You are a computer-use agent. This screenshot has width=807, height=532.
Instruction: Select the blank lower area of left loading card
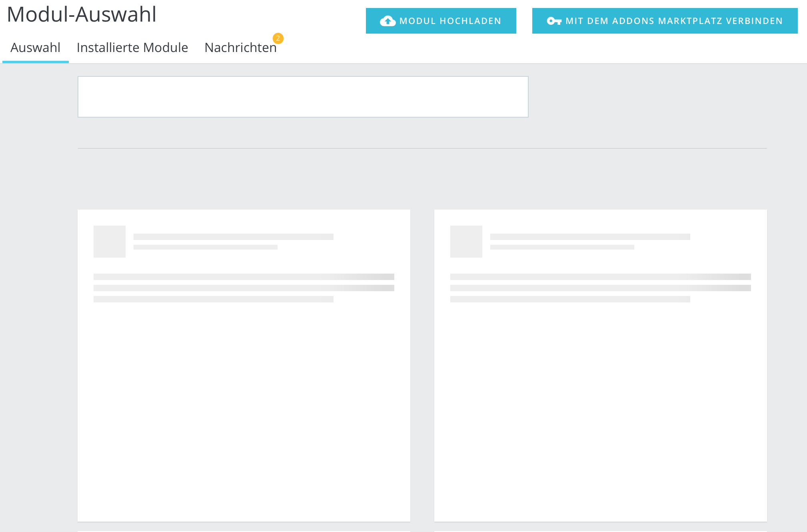coord(244,412)
